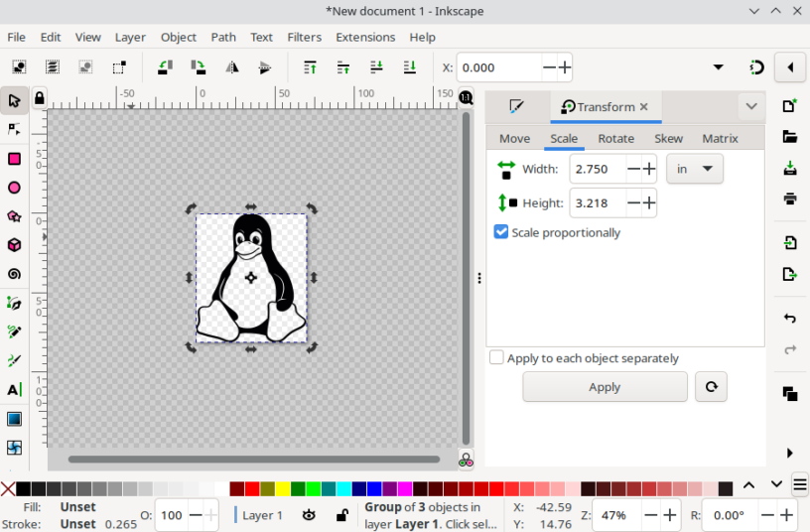Open the units dropdown showing in
Image resolution: width=810 pixels, height=532 pixels.
point(694,169)
